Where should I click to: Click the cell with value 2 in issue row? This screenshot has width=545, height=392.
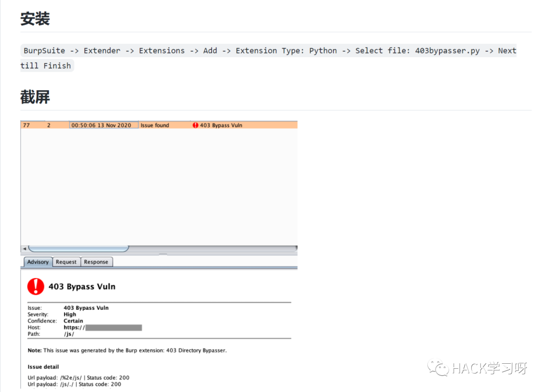click(x=48, y=125)
